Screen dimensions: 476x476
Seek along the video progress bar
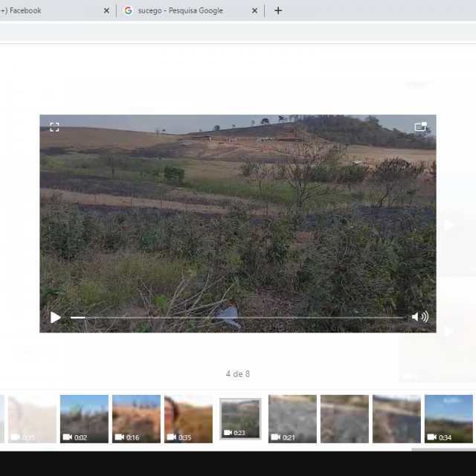tap(238, 318)
